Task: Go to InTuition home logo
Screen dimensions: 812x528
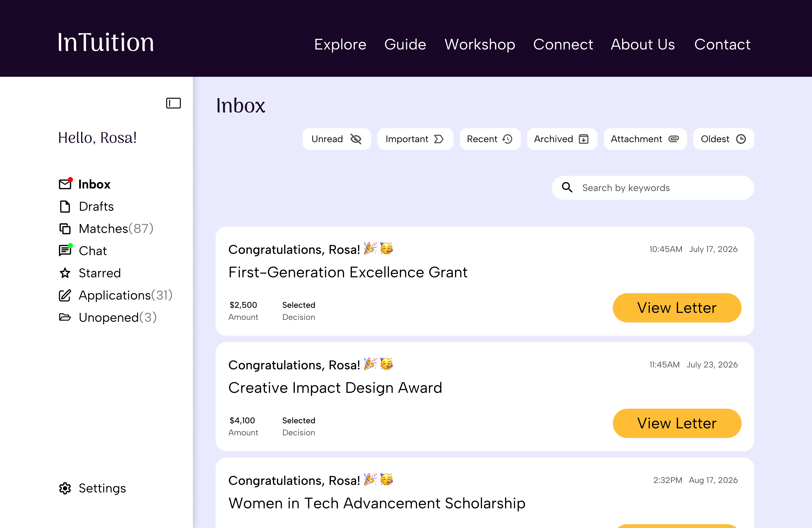Action: point(106,42)
